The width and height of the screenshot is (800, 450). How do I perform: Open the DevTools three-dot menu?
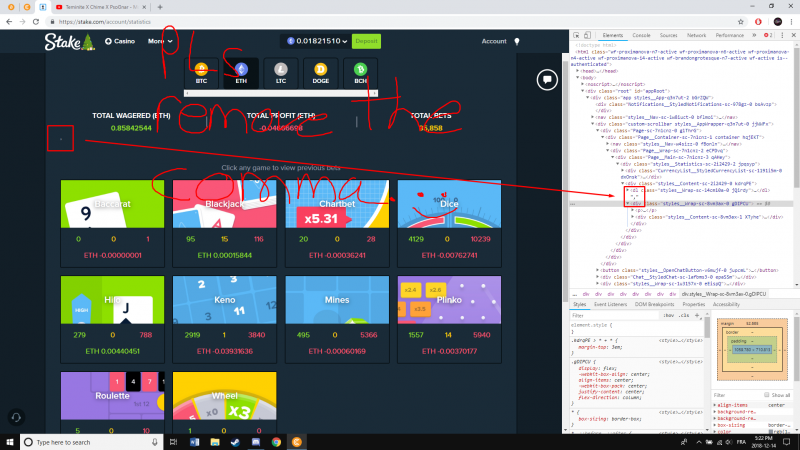pyautogui.click(x=783, y=35)
